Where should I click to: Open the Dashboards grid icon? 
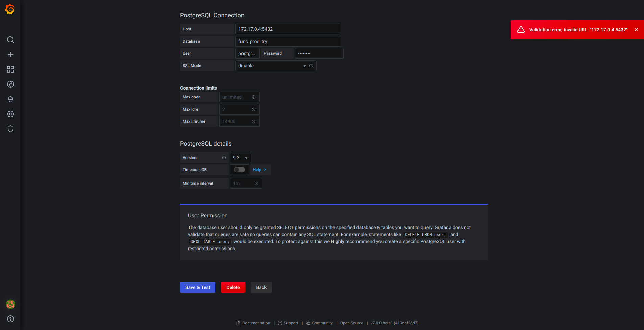pyautogui.click(x=10, y=69)
